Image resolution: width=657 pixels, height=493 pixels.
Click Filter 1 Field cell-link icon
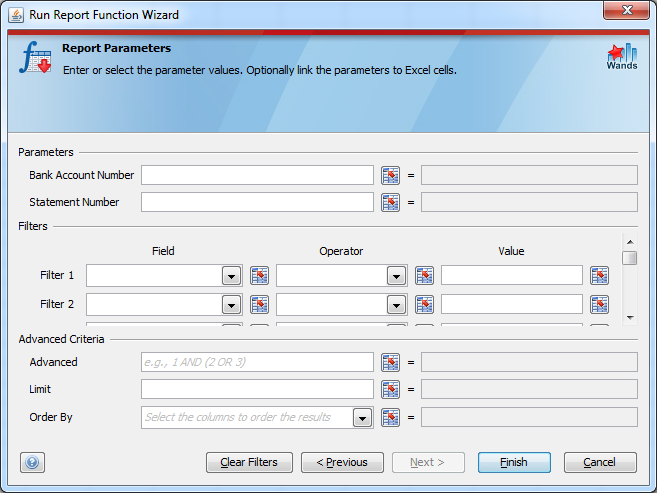[x=259, y=276]
